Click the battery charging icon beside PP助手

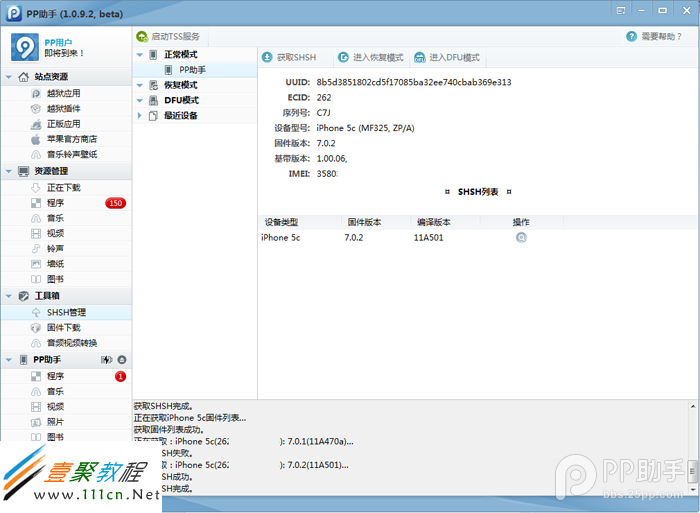click(x=106, y=360)
